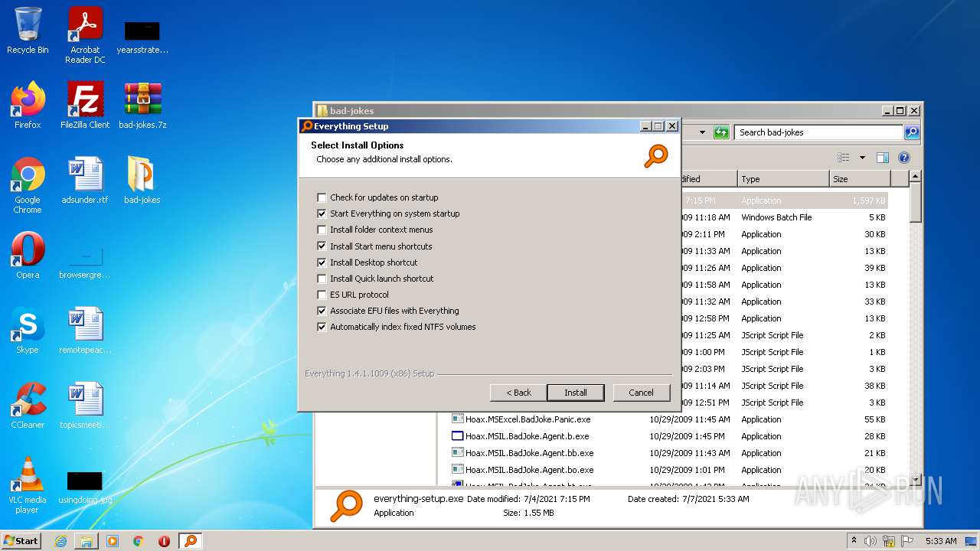Uncheck Install Desktop shortcut

point(322,262)
